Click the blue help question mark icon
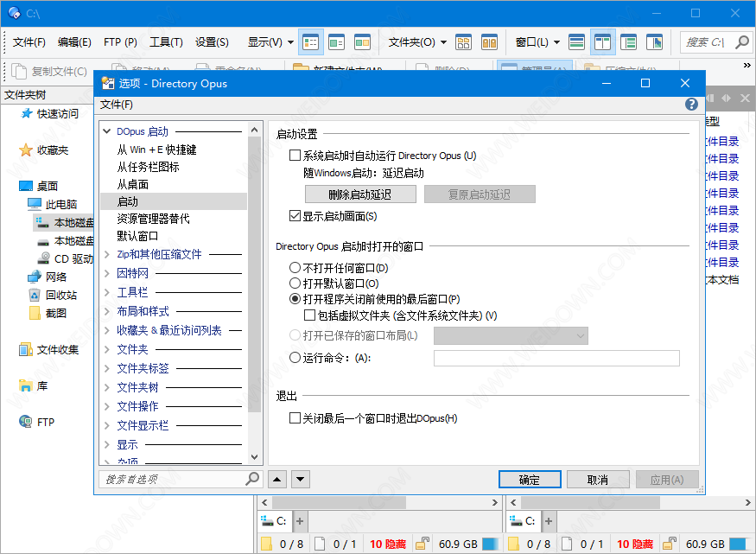Screen dimensions: 756x554 pyautogui.click(x=691, y=105)
